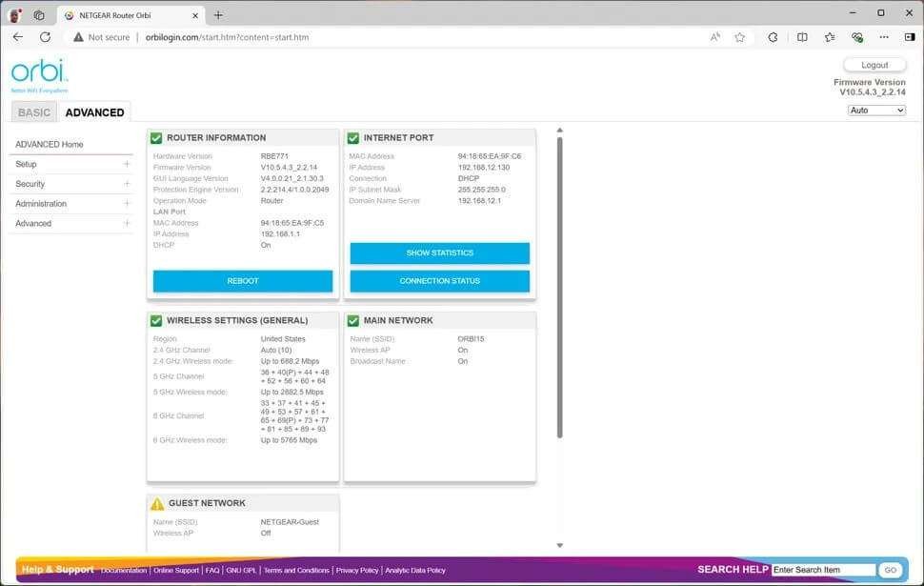Click the Help & Support label

(58, 570)
